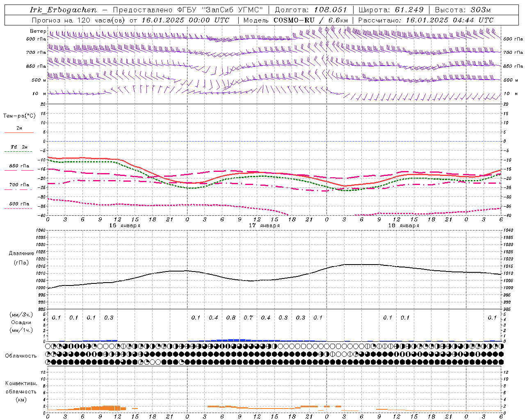Image resolution: width=525 pixels, height=420 pixels.
Task: Select the 0.8 precipitation value
Action: point(231,317)
